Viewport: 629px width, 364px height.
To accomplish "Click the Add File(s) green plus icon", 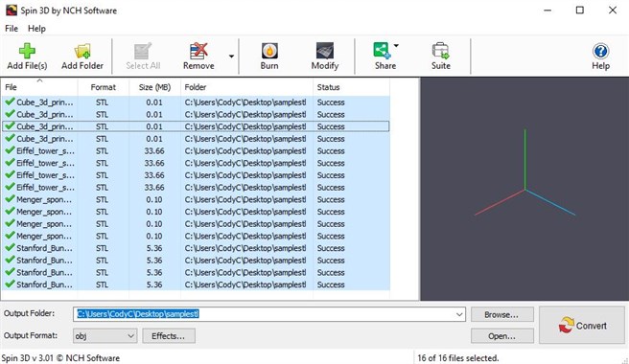I will click(27, 51).
